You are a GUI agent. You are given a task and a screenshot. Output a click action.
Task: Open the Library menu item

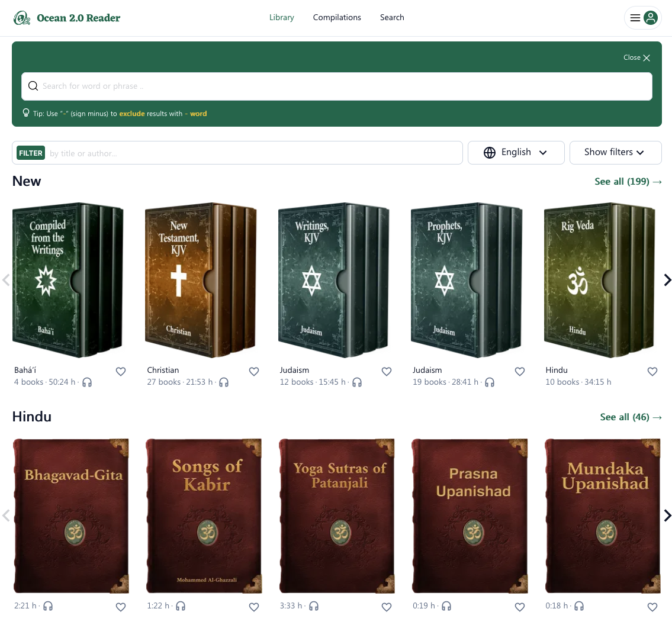[x=282, y=18]
